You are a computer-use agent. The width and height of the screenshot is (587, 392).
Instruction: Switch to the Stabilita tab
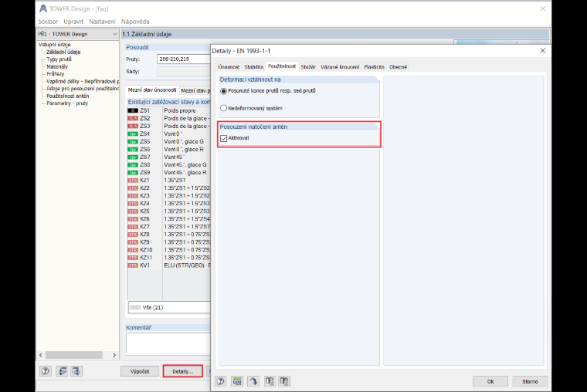[x=254, y=67]
